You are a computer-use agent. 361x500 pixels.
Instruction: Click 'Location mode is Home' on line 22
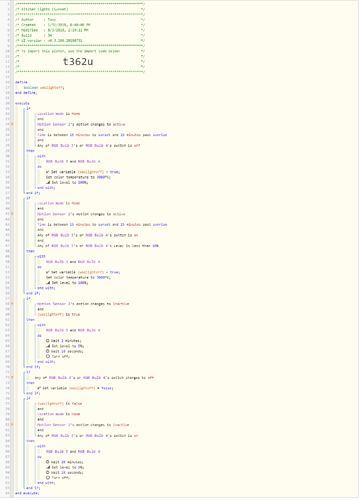(59, 114)
